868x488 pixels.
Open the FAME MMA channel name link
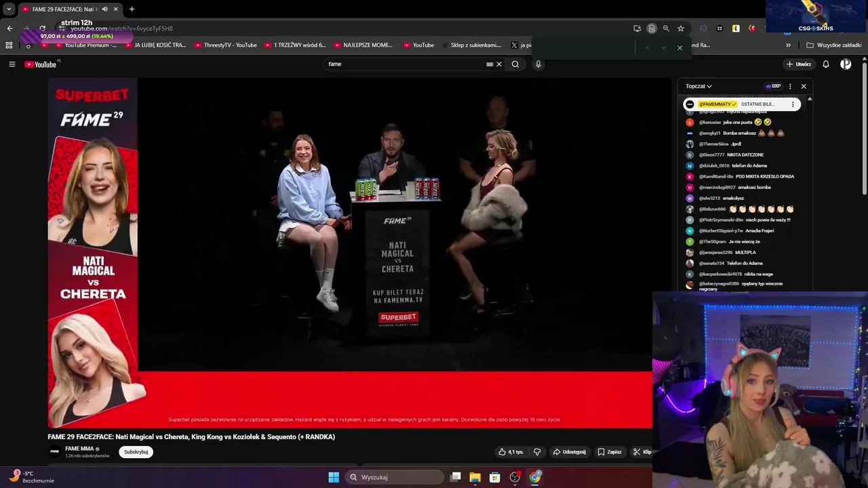coord(79,449)
